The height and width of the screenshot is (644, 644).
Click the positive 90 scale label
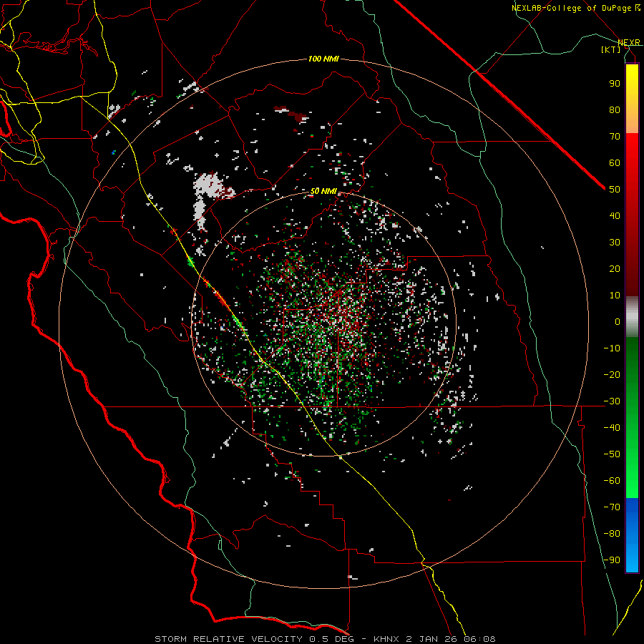point(615,83)
